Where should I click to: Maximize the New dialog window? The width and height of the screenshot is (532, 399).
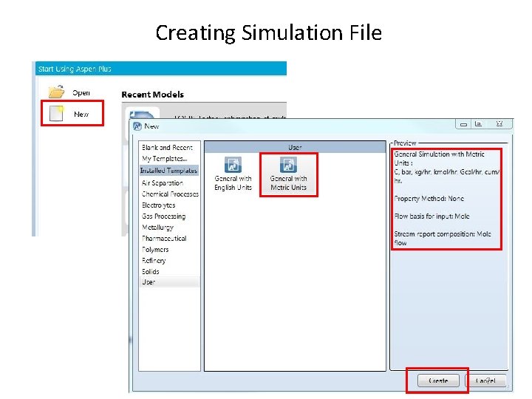coord(478,124)
